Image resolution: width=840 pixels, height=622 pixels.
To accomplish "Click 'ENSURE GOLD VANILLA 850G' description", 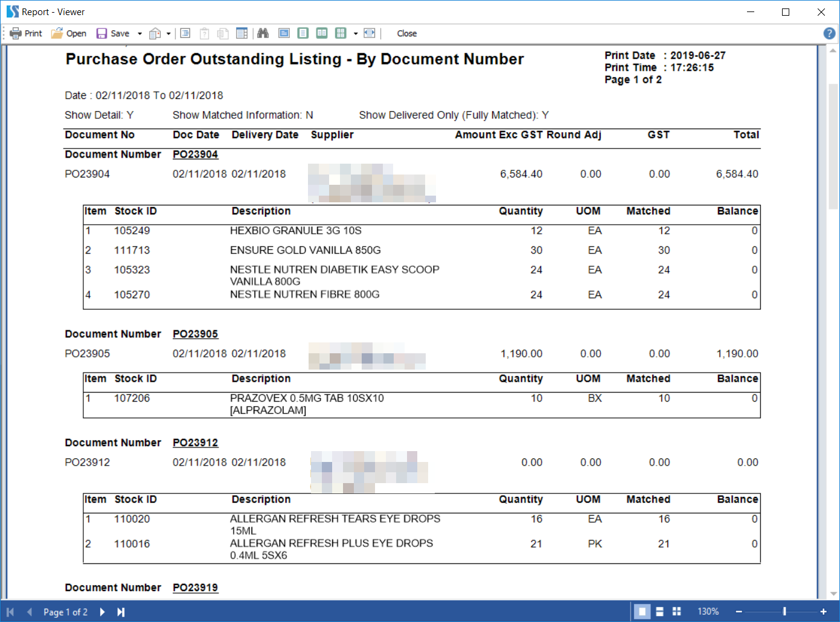I will pos(306,250).
